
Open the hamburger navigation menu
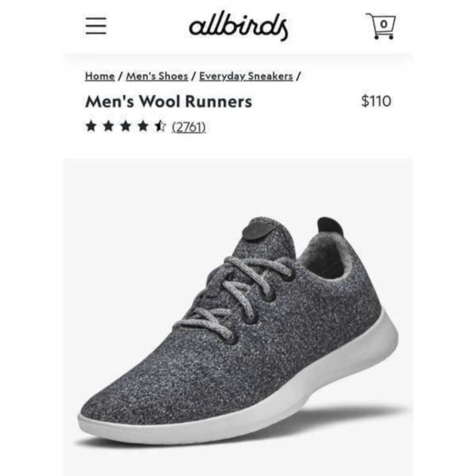pos(96,26)
